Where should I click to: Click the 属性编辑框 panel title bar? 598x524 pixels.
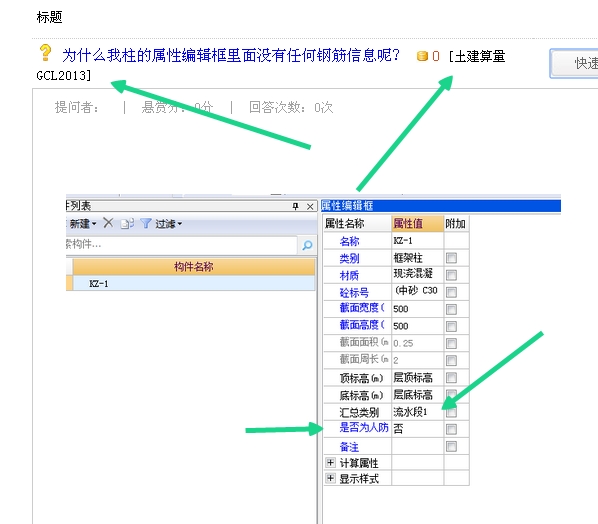[x=440, y=206]
